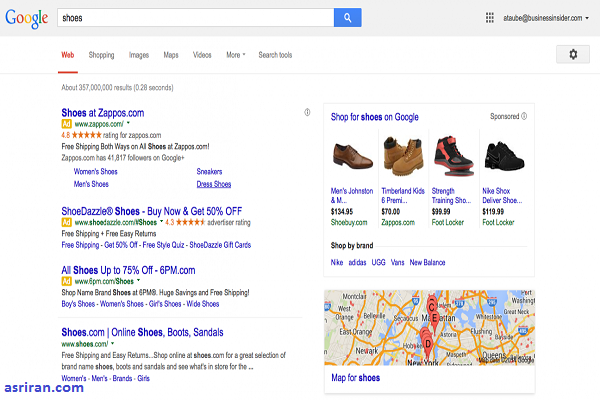This screenshot has height=400, width=600.
Task: Open the Google apps grid icon
Action: click(489, 17)
